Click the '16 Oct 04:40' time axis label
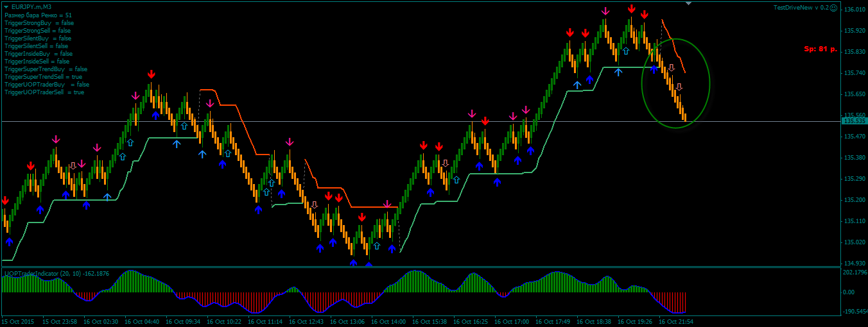Screen dimensions: 868x327 click(142, 321)
